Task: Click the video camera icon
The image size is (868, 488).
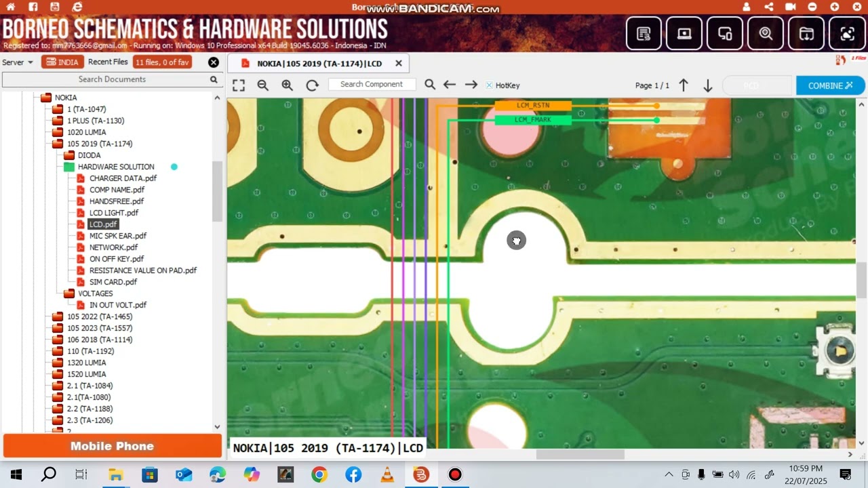Action: tap(791, 7)
